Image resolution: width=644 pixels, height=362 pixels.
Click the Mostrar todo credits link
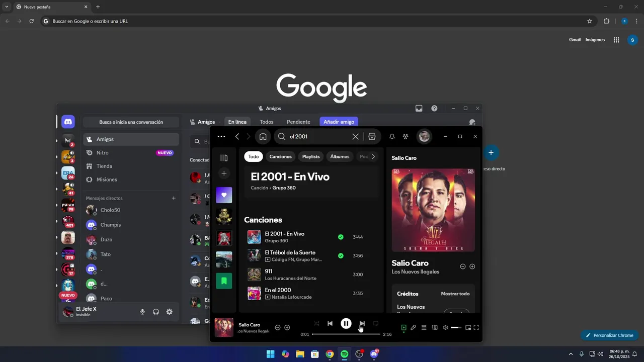[455, 294]
